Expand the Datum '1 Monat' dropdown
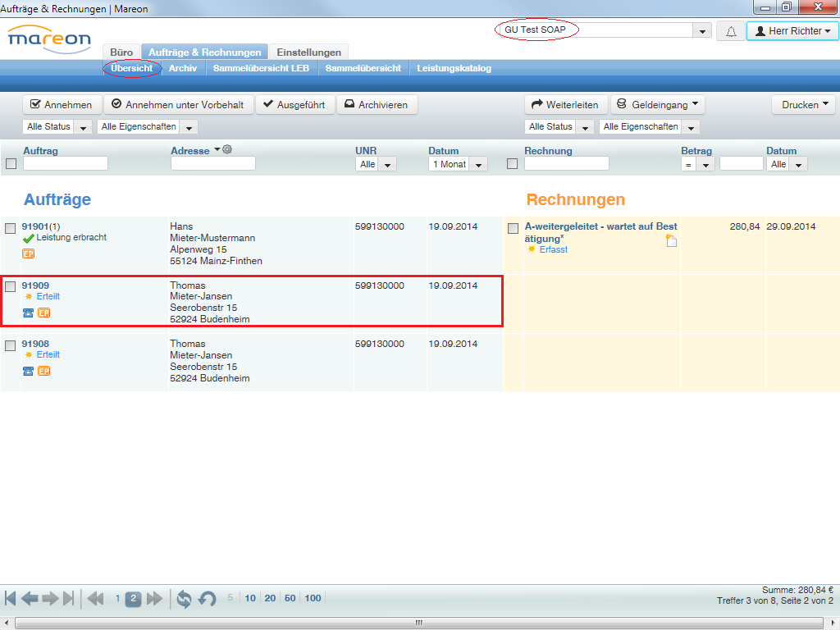Viewport: 840px width, 630px height. (x=458, y=164)
